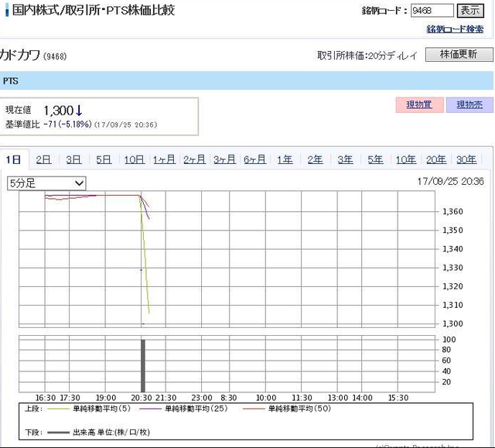Switch to the 1ヶ月 chart tab
Screen dimensions: 495x448
click(x=164, y=159)
